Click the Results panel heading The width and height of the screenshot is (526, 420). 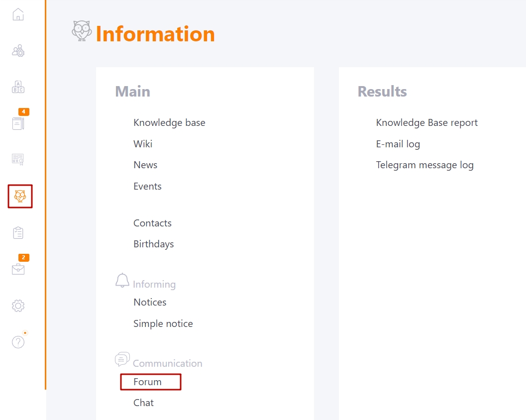coord(382,92)
